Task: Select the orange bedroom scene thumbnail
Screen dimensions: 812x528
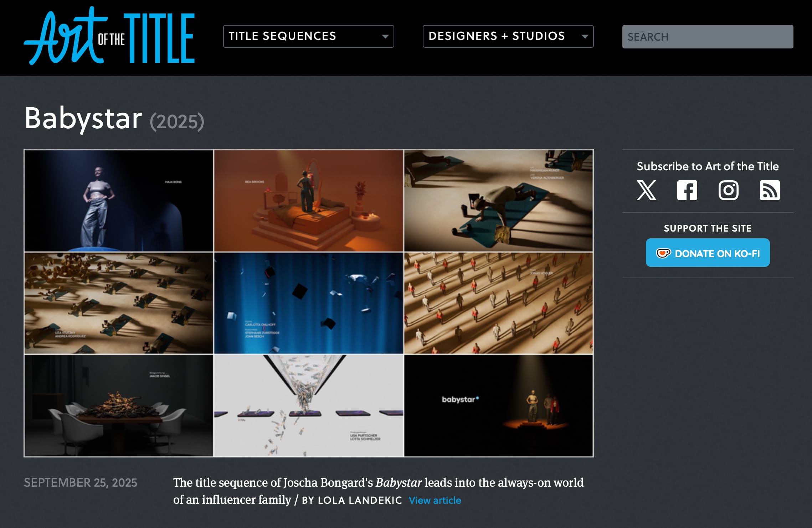Action: 309,201
